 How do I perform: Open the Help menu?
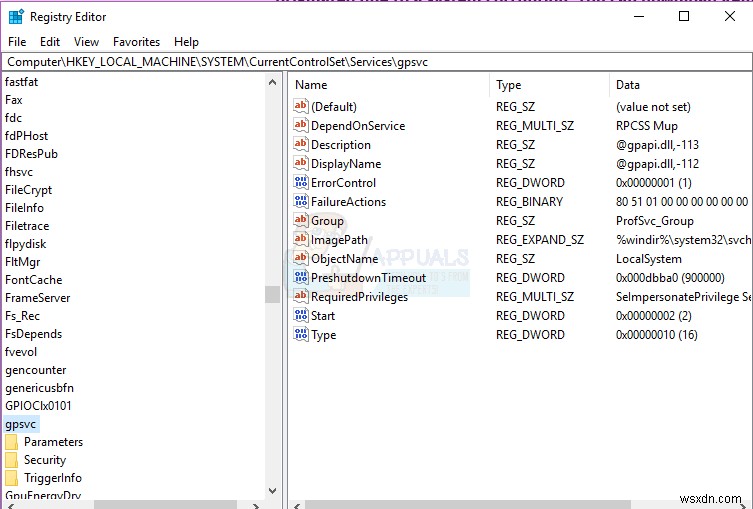[186, 42]
